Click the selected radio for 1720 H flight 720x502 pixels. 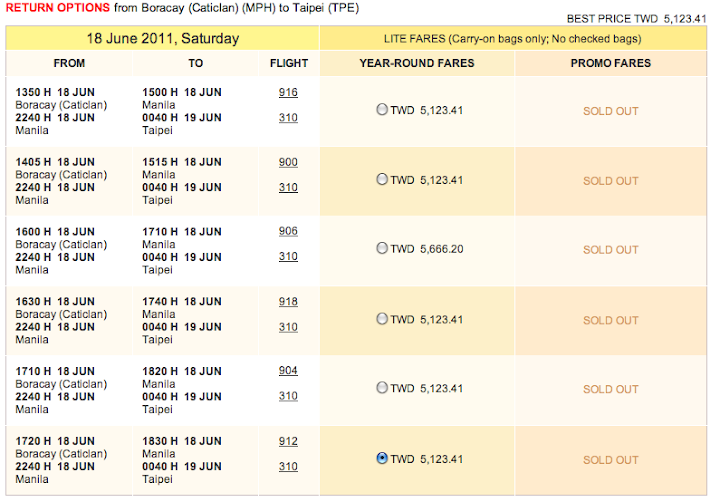coord(382,458)
